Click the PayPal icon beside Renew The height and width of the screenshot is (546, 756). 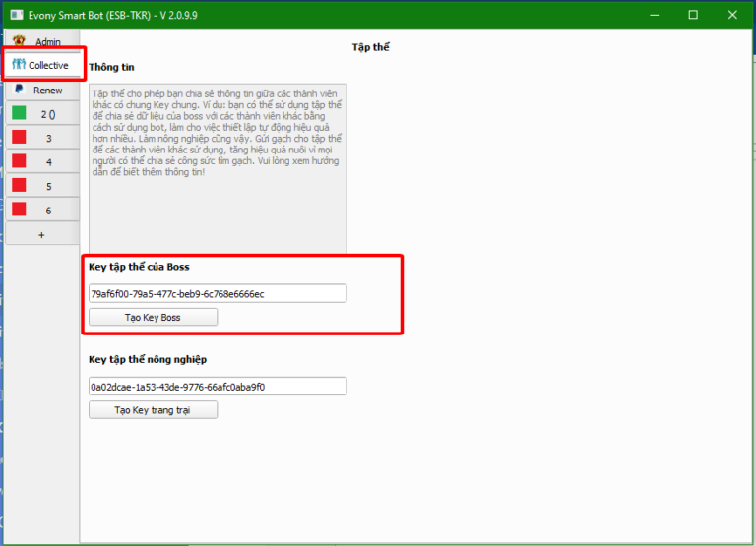tap(19, 90)
